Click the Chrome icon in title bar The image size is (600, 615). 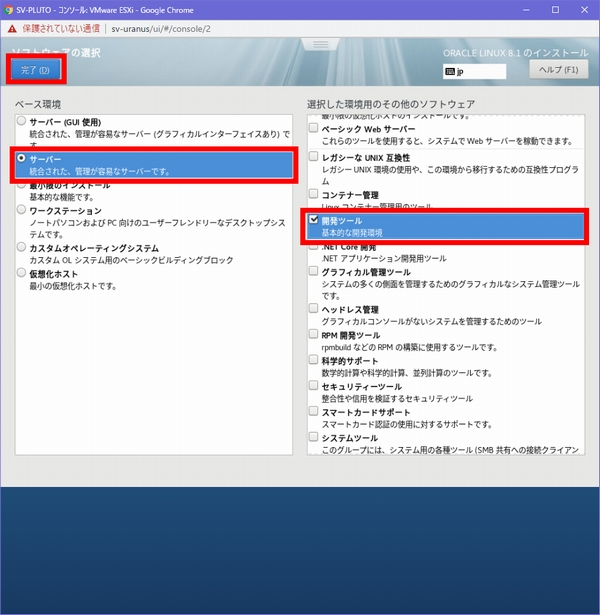click(8, 10)
